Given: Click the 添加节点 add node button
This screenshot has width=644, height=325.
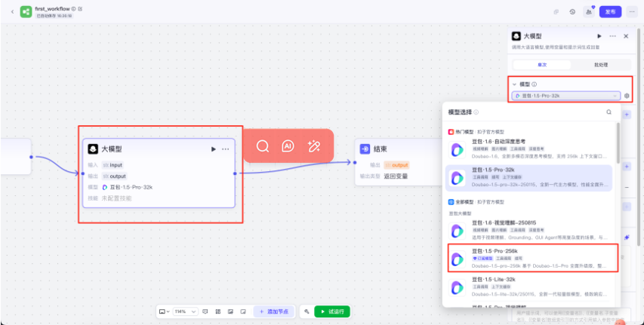Looking at the screenshot, I should (274, 312).
